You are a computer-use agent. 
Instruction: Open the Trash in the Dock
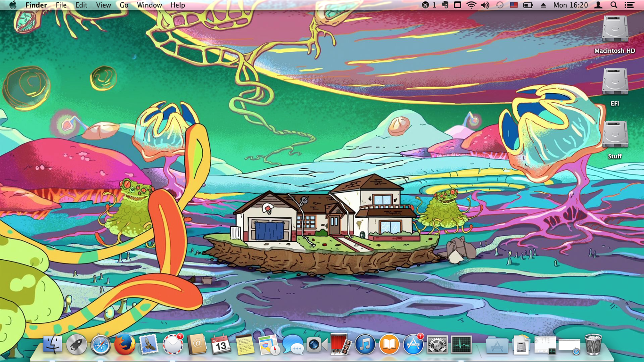point(593,345)
